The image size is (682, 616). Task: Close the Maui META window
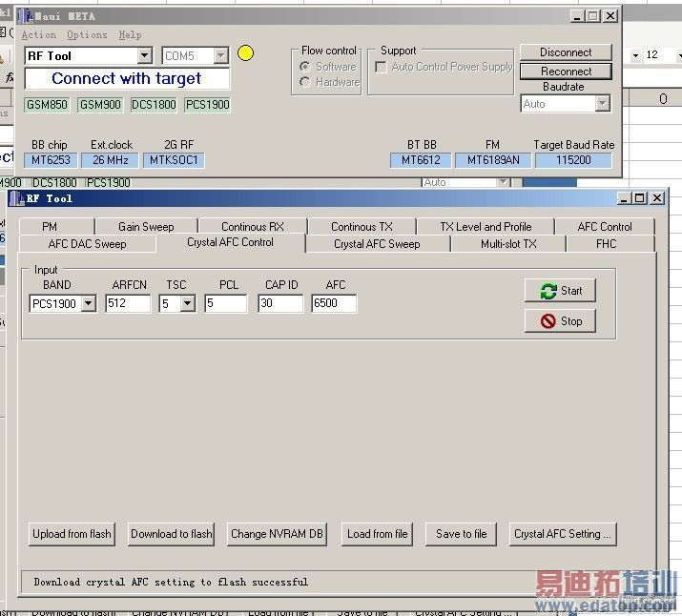pyautogui.click(x=610, y=16)
